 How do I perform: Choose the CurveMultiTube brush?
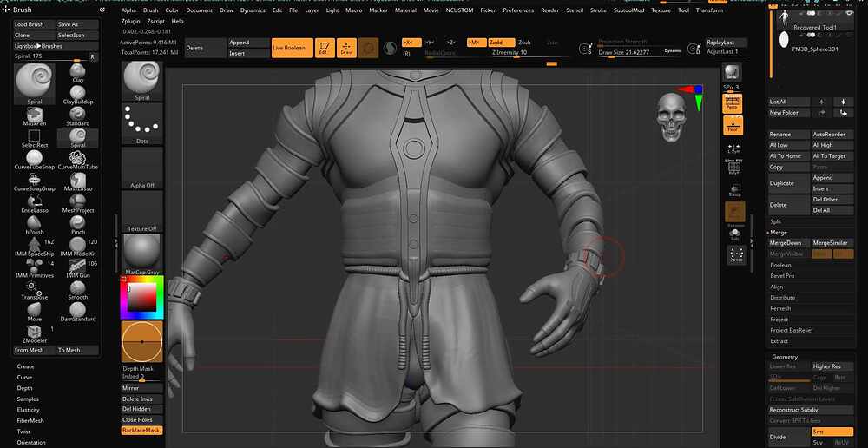(77, 160)
